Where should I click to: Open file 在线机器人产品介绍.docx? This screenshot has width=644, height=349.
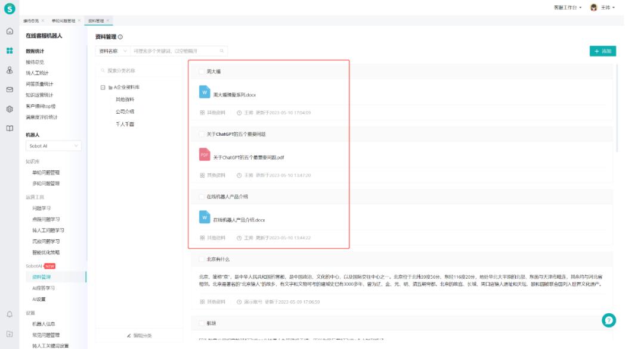point(239,220)
